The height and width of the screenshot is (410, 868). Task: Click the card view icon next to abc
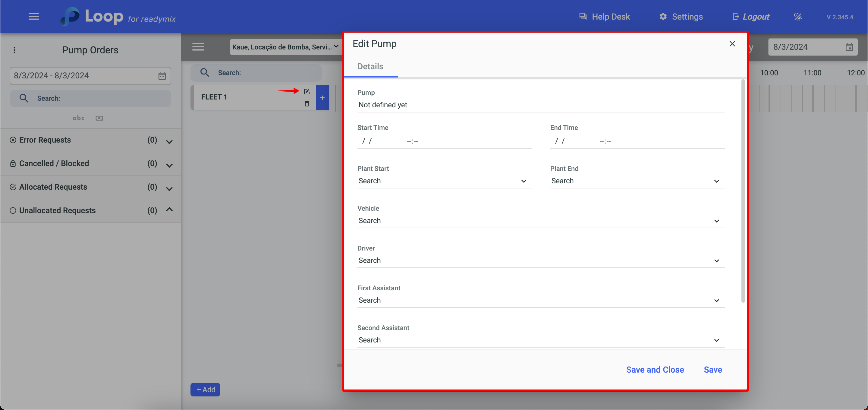(x=99, y=118)
